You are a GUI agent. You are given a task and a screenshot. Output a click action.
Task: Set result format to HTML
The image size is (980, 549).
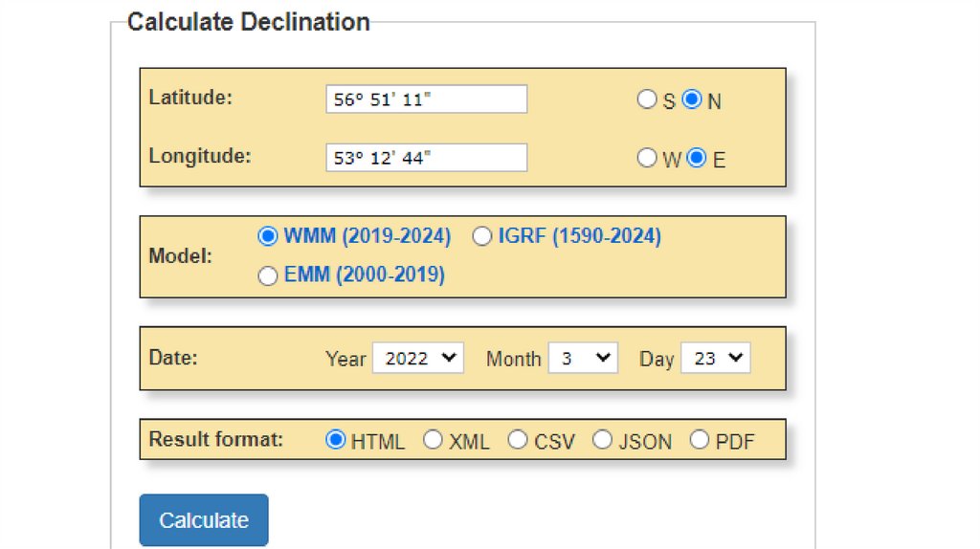pyautogui.click(x=336, y=440)
